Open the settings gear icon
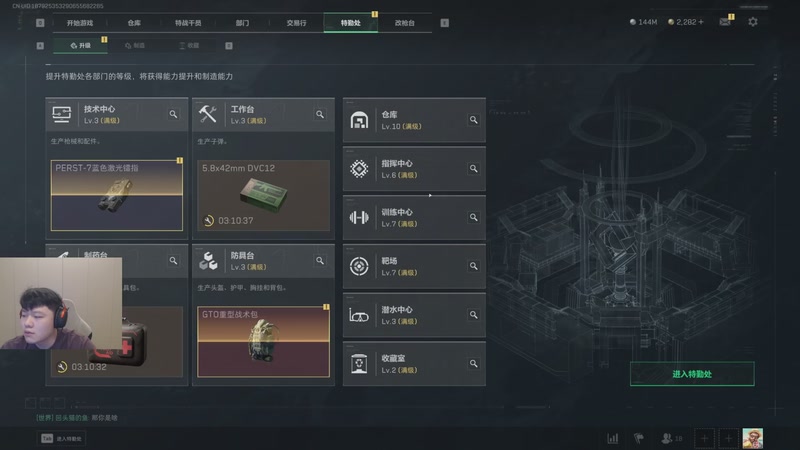The height and width of the screenshot is (450, 800). (753, 22)
